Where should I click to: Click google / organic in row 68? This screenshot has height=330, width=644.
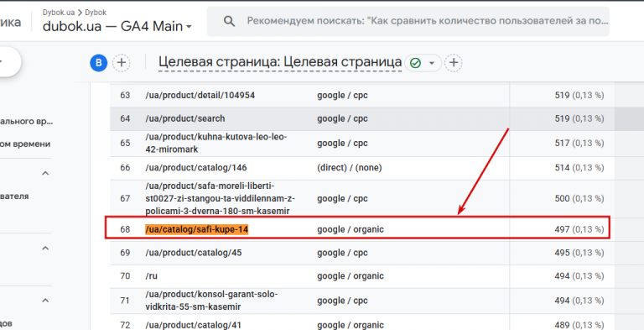point(351,229)
